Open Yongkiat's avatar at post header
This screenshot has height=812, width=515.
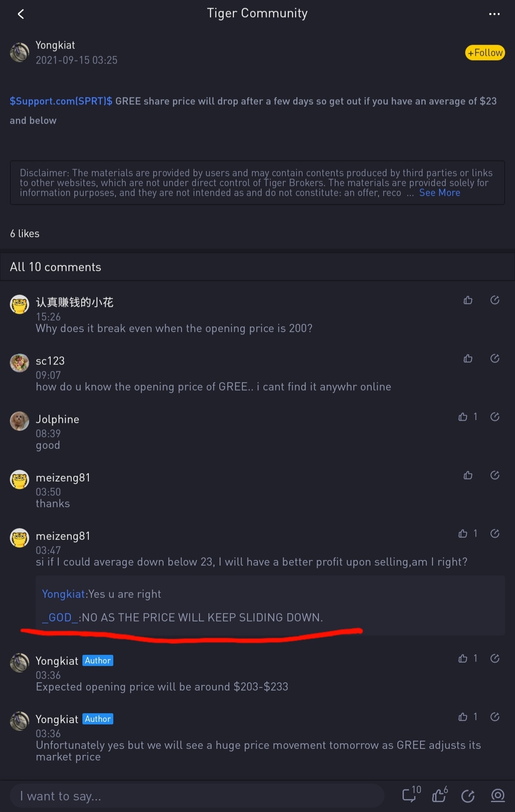[19, 52]
